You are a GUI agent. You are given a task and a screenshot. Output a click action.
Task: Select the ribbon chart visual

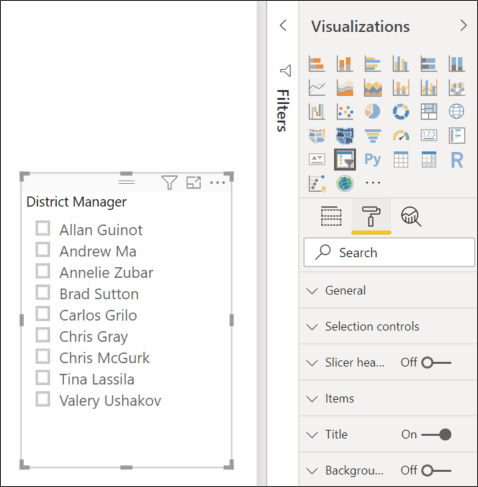coord(457,88)
